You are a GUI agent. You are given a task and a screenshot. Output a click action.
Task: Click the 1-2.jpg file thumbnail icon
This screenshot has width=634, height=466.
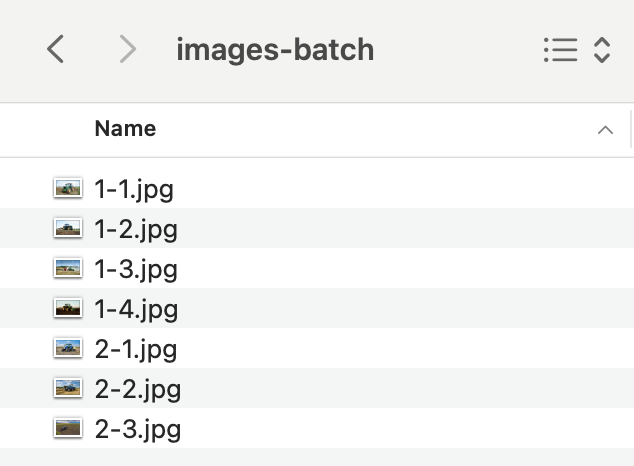67,228
